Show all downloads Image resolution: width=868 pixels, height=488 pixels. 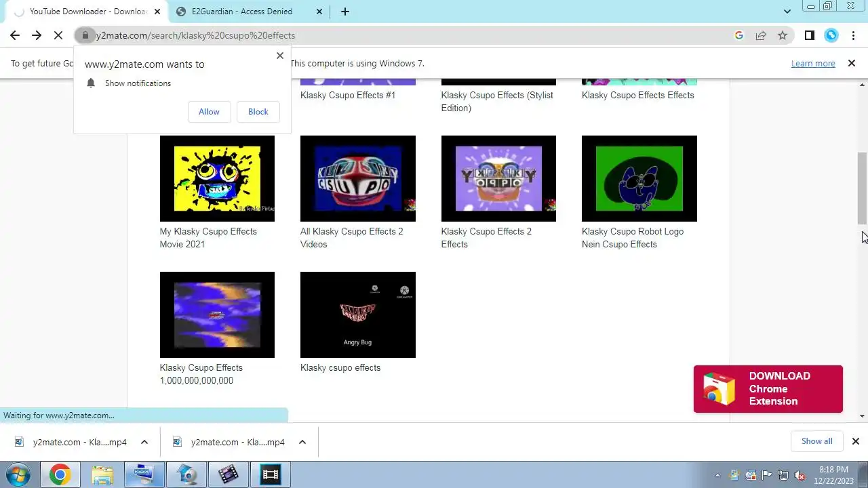click(816, 441)
